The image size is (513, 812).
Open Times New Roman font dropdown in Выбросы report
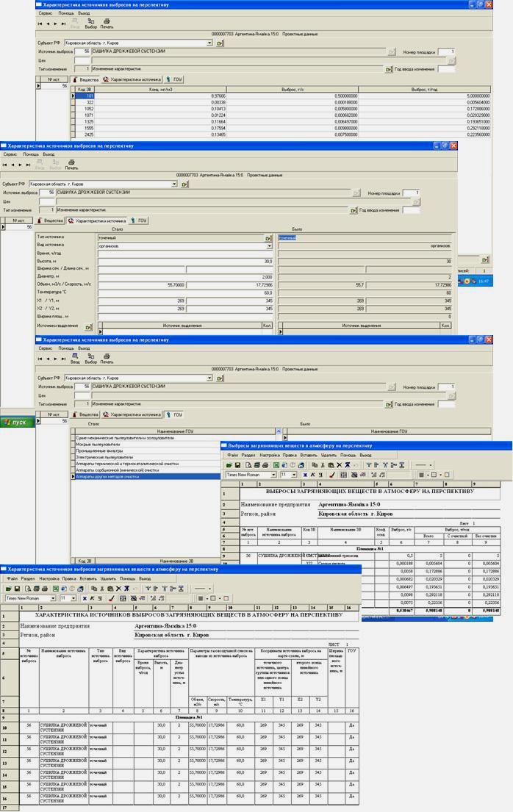click(273, 475)
